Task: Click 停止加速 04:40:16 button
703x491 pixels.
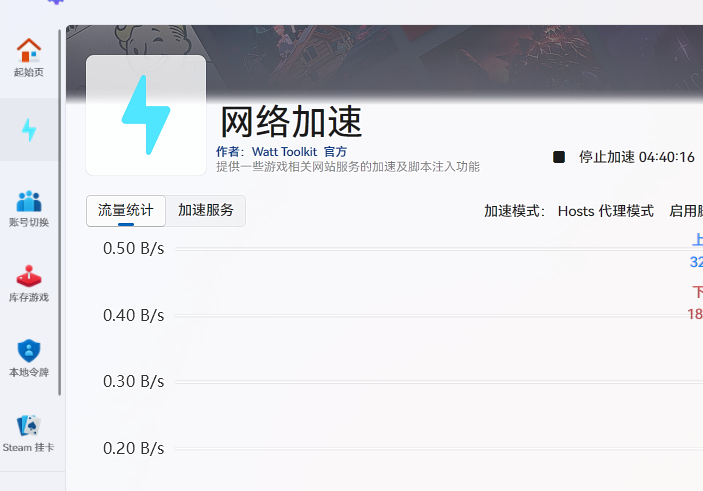Action: [624, 157]
